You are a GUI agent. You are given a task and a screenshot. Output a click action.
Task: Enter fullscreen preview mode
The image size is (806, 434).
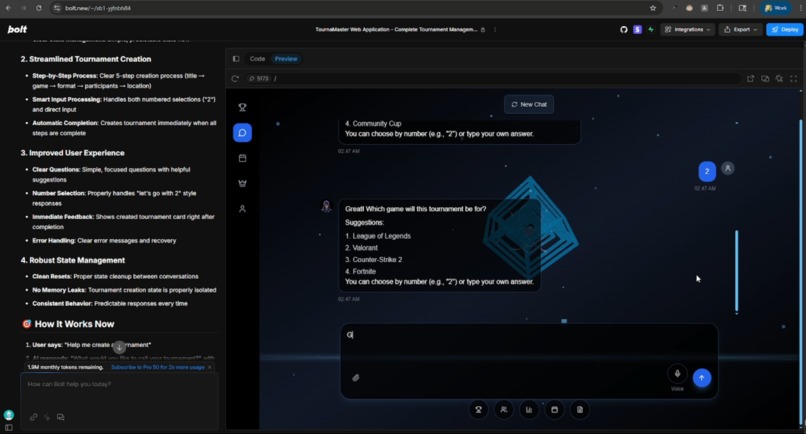point(793,79)
